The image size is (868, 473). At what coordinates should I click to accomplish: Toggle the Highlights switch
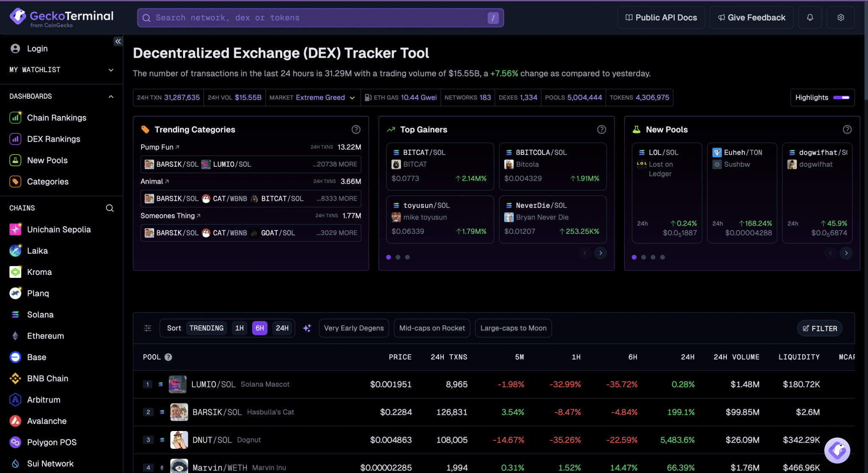(x=841, y=98)
